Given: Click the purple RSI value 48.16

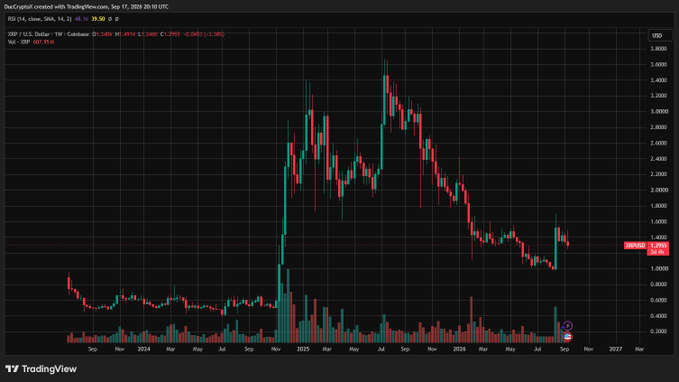Looking at the screenshot, I should pyautogui.click(x=81, y=19).
